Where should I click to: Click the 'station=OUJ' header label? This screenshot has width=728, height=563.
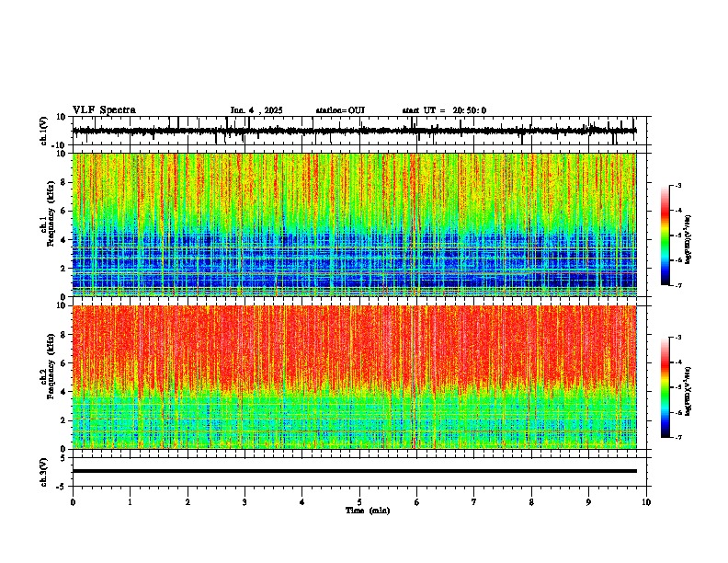click(340, 110)
